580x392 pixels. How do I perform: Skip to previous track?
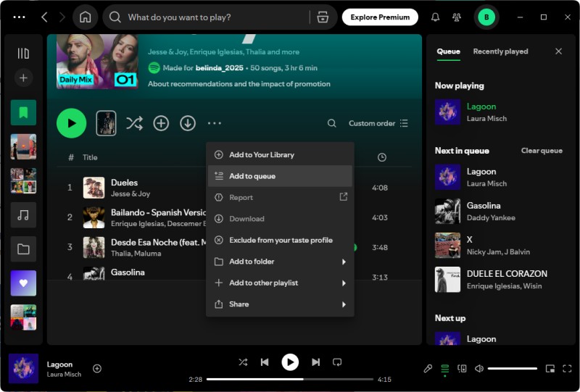tap(265, 362)
